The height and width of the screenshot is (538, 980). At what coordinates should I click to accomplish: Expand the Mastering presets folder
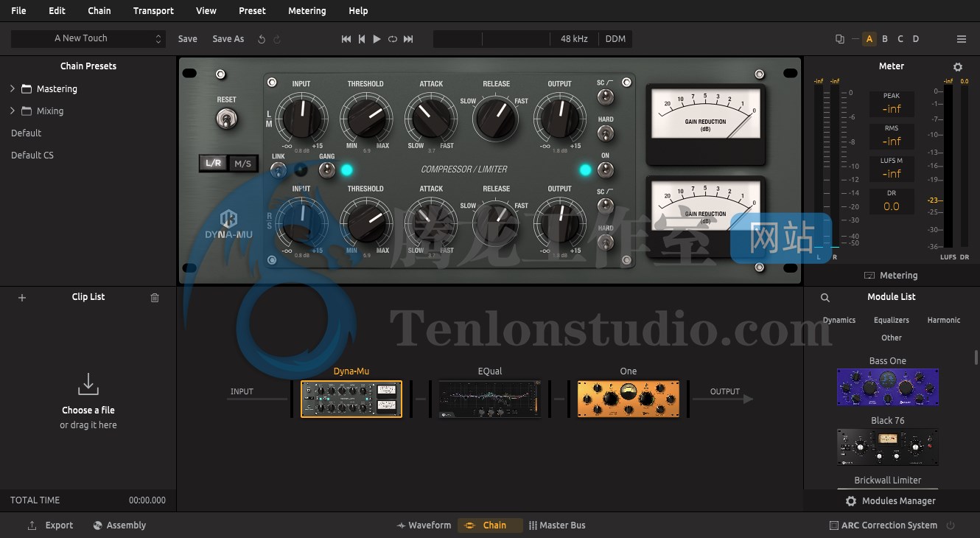point(13,88)
